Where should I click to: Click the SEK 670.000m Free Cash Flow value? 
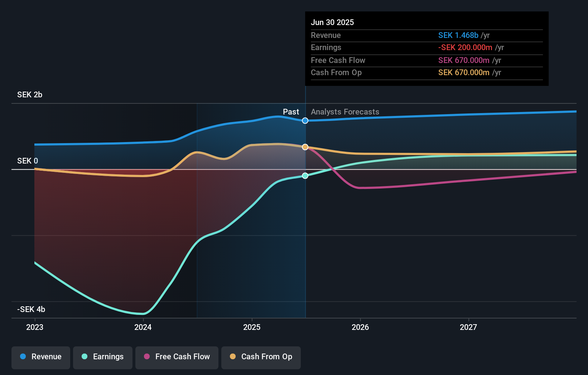(x=464, y=60)
